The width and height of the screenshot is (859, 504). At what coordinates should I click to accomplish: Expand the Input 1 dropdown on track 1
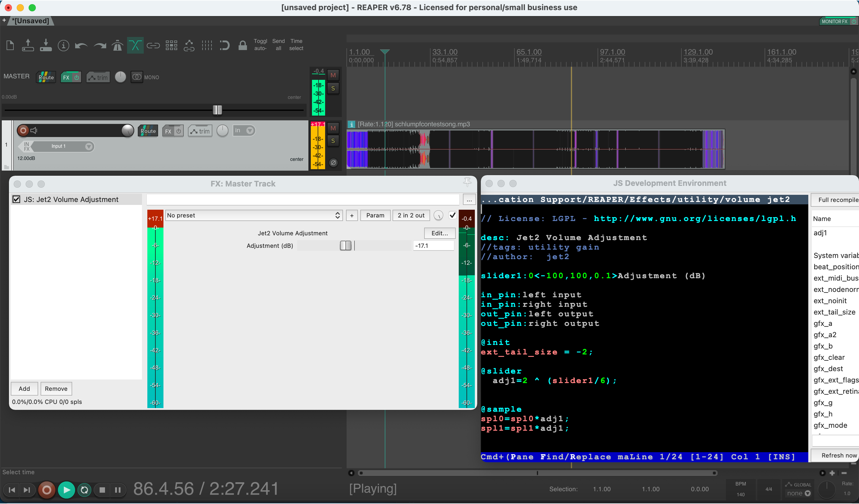tap(89, 147)
